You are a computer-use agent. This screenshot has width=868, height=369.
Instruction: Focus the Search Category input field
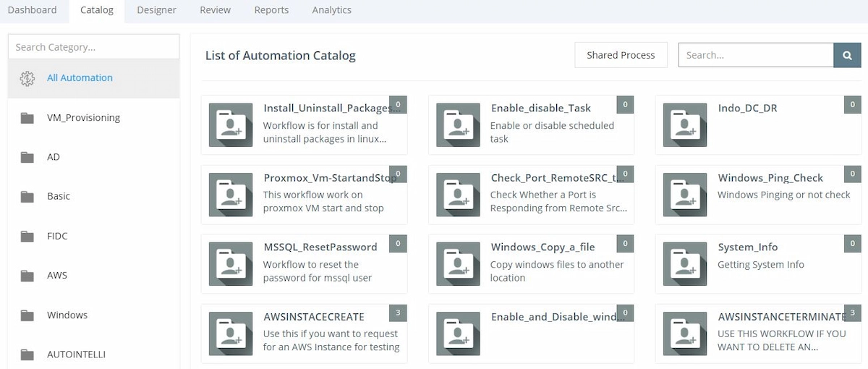pyautogui.click(x=93, y=47)
